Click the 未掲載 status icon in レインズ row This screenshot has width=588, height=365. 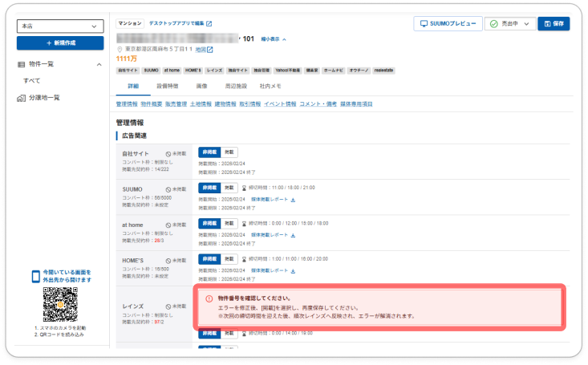(x=168, y=306)
